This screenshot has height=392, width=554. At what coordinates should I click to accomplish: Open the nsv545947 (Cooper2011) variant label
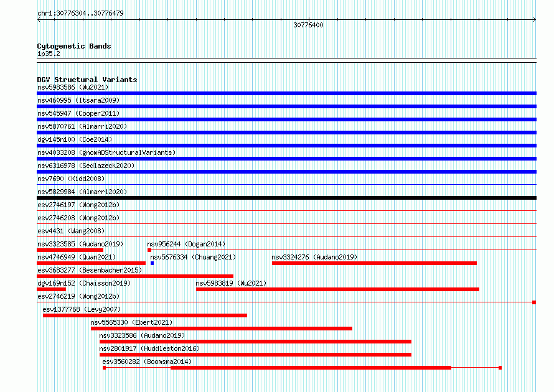pos(78,113)
